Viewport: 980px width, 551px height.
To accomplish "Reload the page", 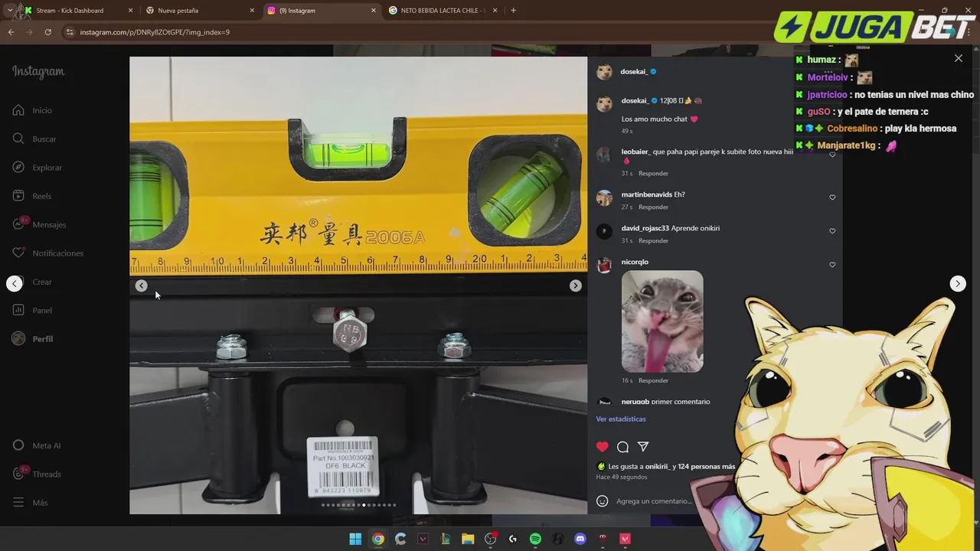I will click(47, 32).
